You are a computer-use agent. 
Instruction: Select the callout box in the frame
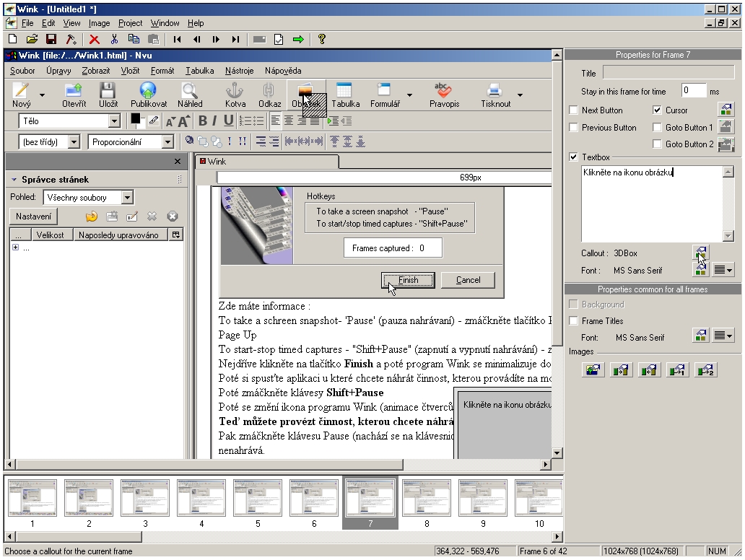(503, 423)
